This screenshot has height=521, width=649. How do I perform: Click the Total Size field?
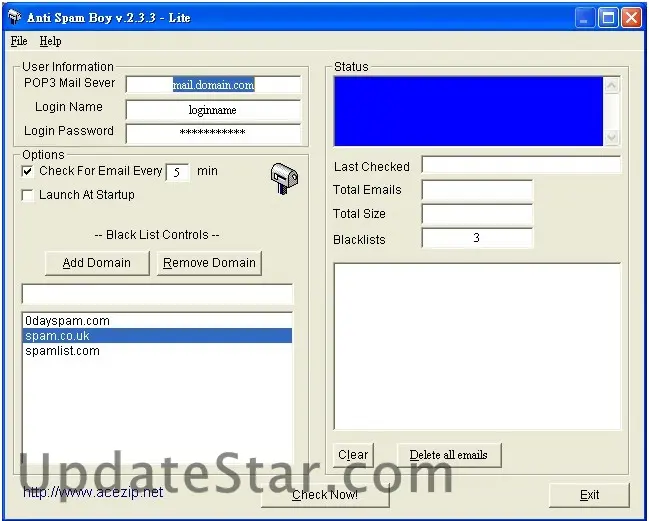pos(477,214)
